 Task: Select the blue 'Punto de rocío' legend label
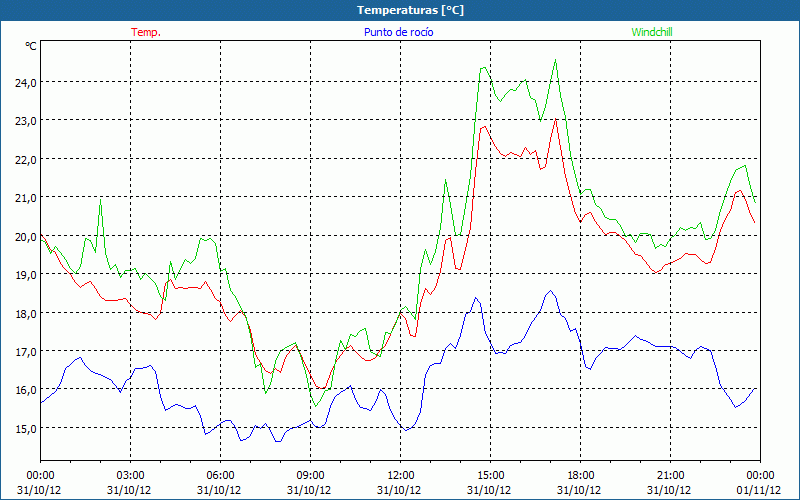(x=398, y=32)
